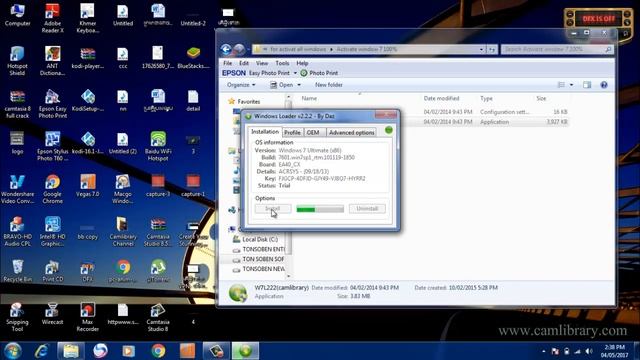Image resolution: width=640 pixels, height=360 pixels.
Task: Select Wirecast desktop icon
Action: click(52, 314)
